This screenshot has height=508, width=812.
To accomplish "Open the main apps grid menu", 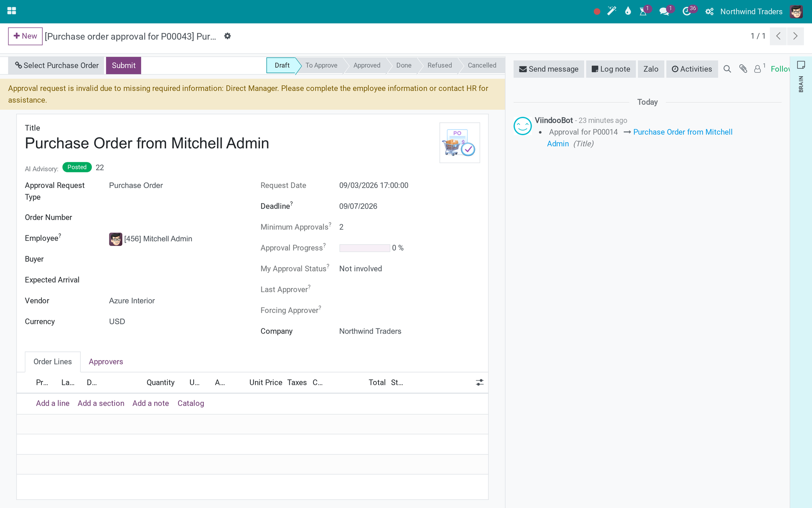I will (12, 11).
